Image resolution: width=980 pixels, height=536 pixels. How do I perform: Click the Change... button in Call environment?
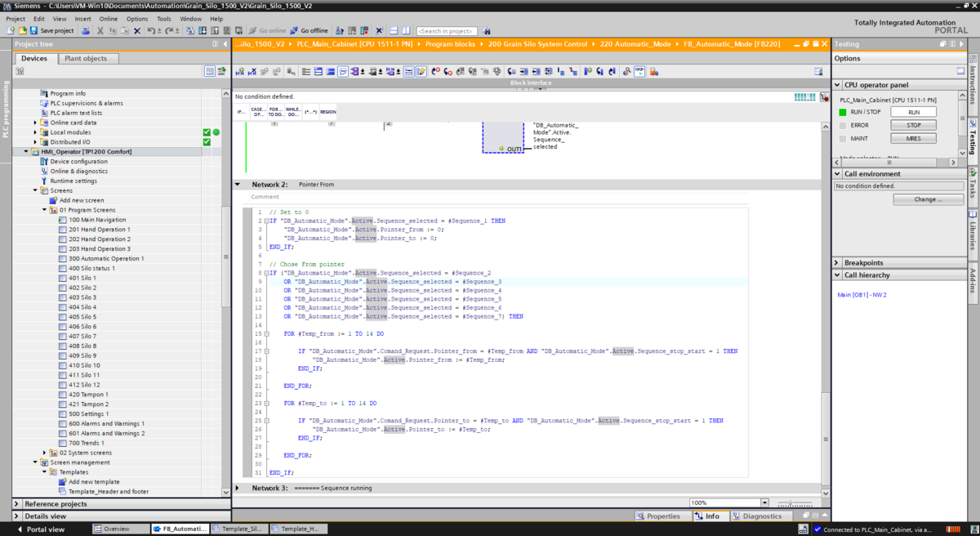pos(928,199)
